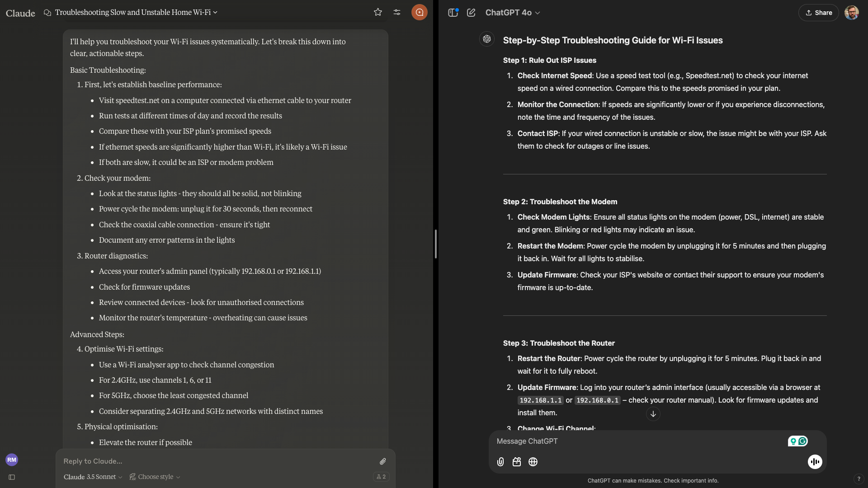The image size is (868, 488).
Task: Click Check important info link
Action: coord(691,481)
